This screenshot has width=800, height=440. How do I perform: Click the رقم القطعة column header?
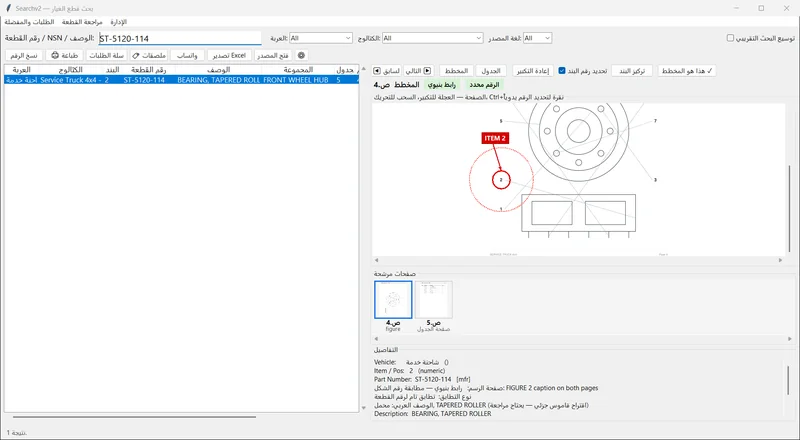[148, 69]
